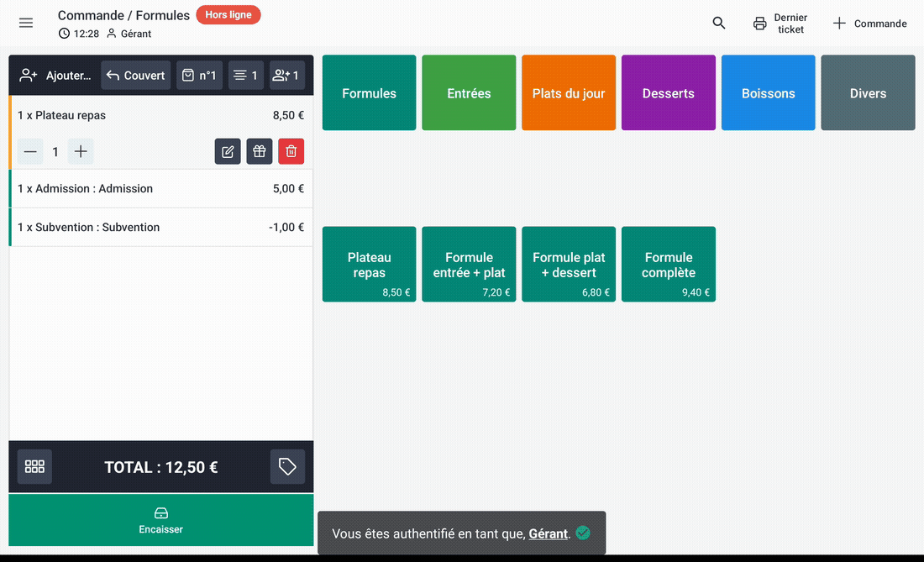Screen dimensions: 924x562
Task: Click the Gérant user label in header
Action: click(x=129, y=34)
